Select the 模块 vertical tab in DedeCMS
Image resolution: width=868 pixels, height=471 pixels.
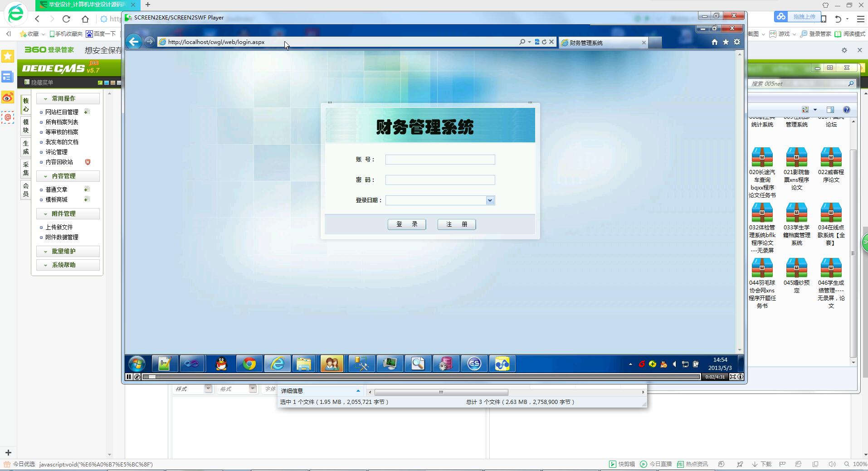[x=26, y=126]
